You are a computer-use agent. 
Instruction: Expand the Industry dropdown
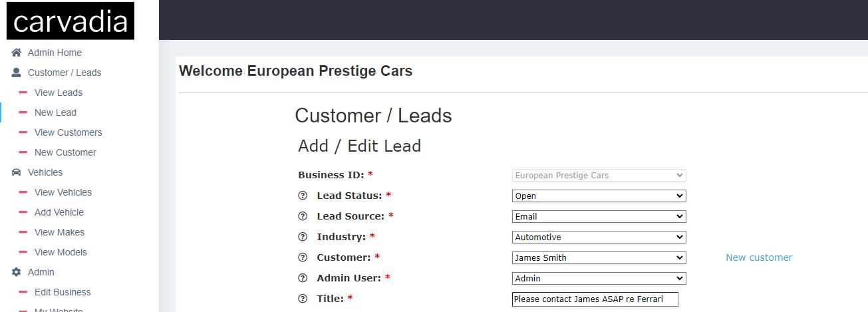(x=599, y=237)
